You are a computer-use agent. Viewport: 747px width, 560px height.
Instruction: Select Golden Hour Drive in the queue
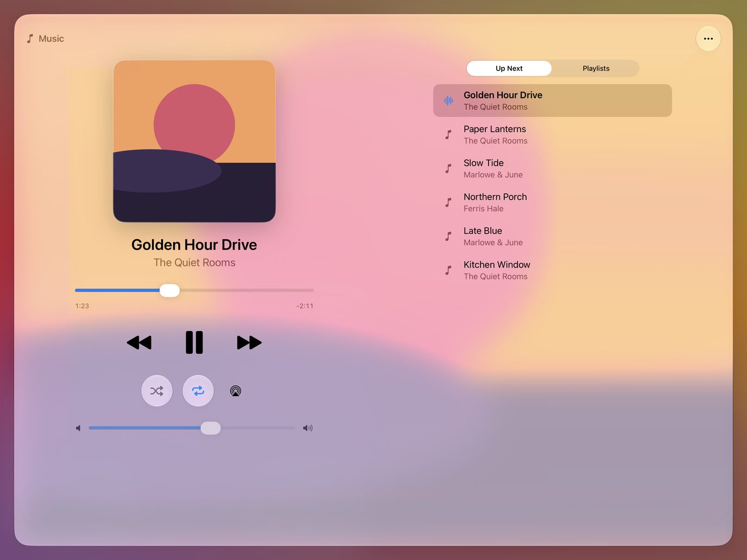553,100
